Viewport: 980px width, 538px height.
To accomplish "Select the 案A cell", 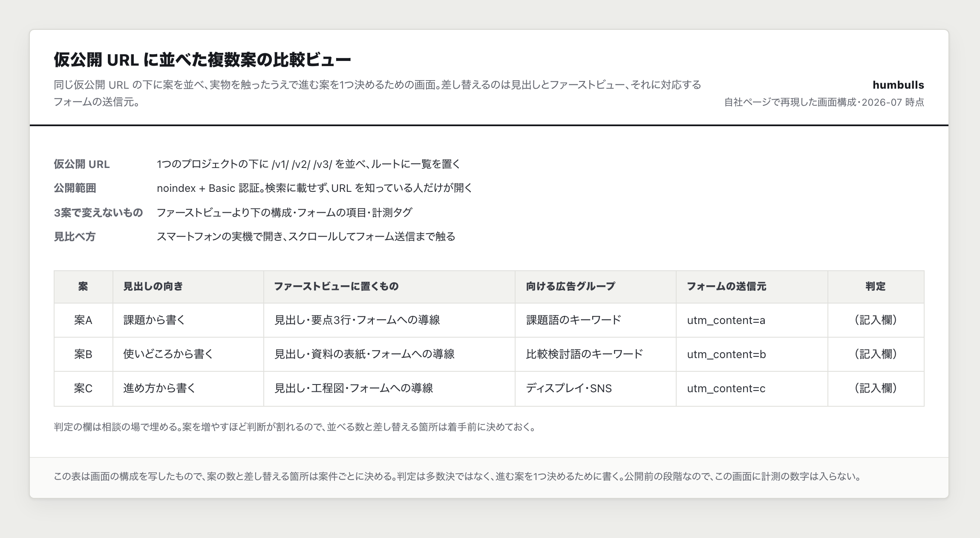I will click(x=84, y=320).
